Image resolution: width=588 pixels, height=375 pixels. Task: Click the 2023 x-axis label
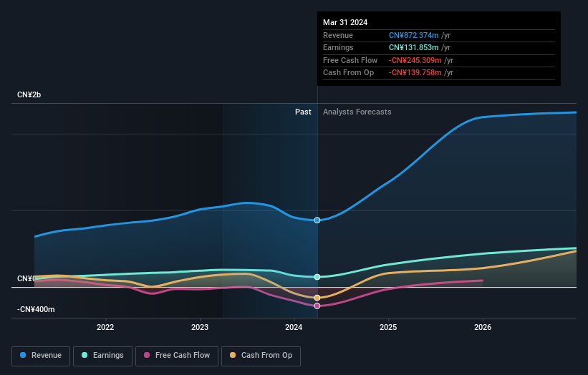(x=200, y=328)
